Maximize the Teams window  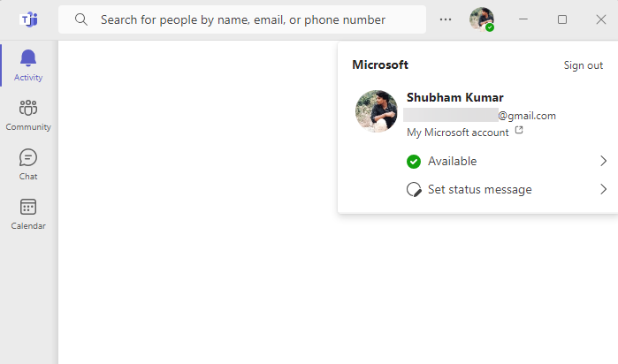point(562,19)
